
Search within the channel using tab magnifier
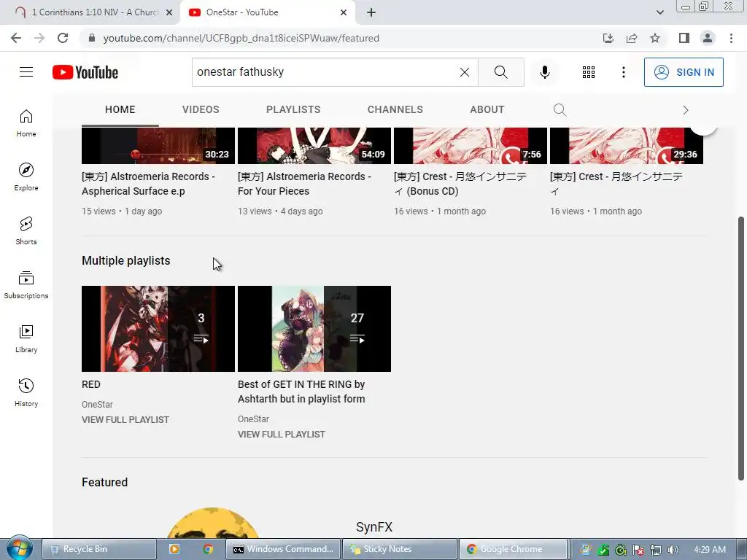pyautogui.click(x=560, y=110)
